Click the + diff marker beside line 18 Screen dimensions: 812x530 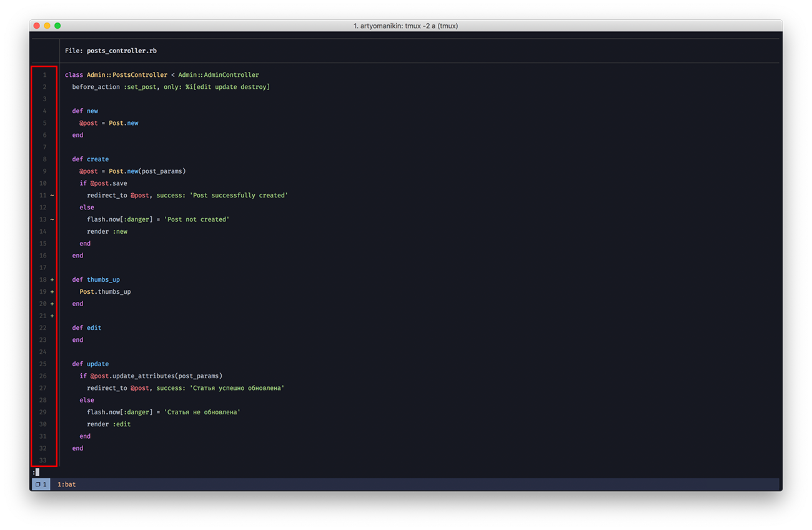pyautogui.click(x=52, y=279)
